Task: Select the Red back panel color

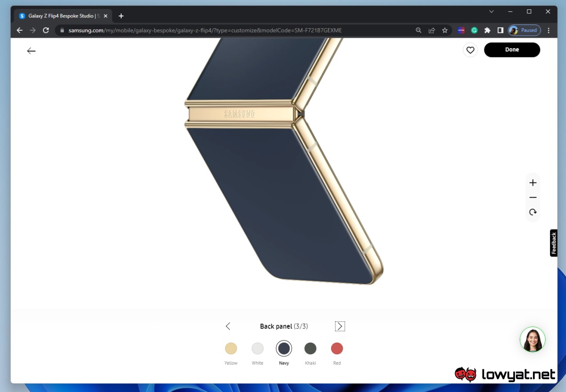Action: click(x=337, y=349)
